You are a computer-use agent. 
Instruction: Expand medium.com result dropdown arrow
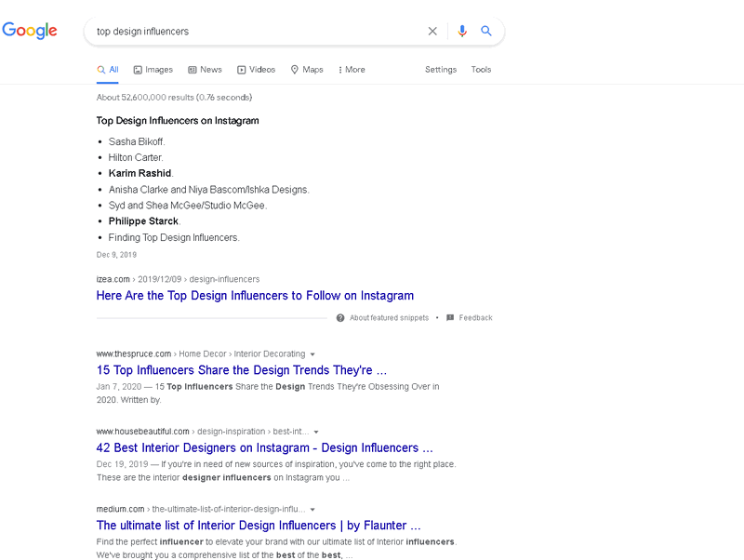[312, 510]
